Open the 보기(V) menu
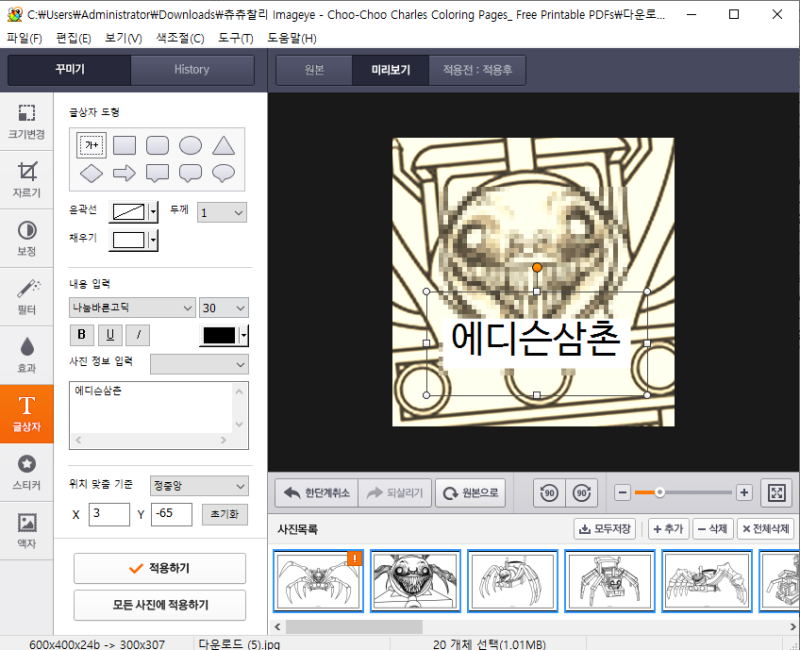Screen dimensions: 800x650 click(123, 38)
